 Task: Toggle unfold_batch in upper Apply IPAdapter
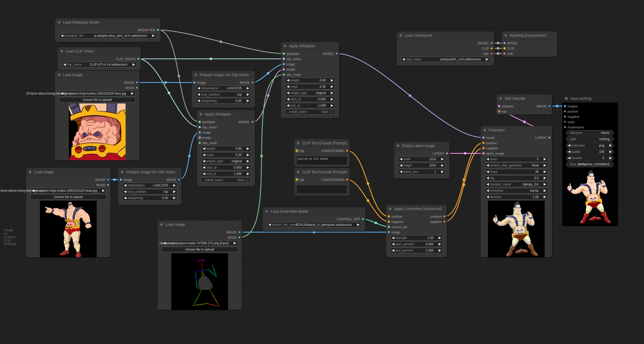point(310,112)
